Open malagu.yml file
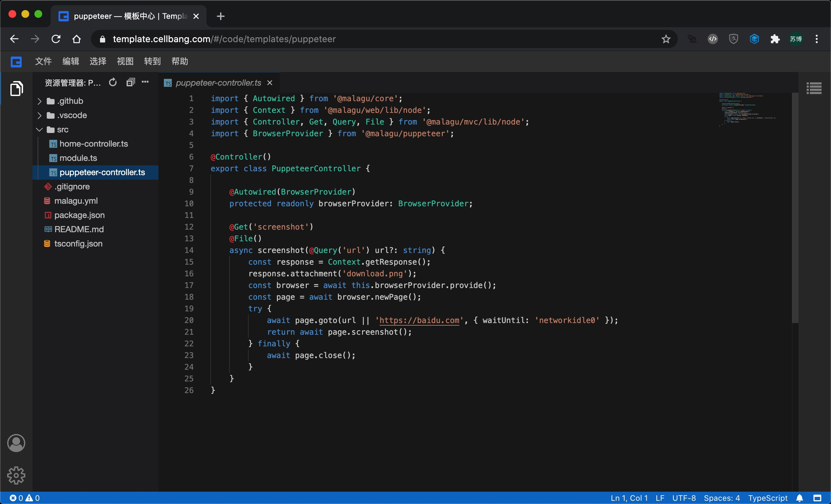 (95, 201)
